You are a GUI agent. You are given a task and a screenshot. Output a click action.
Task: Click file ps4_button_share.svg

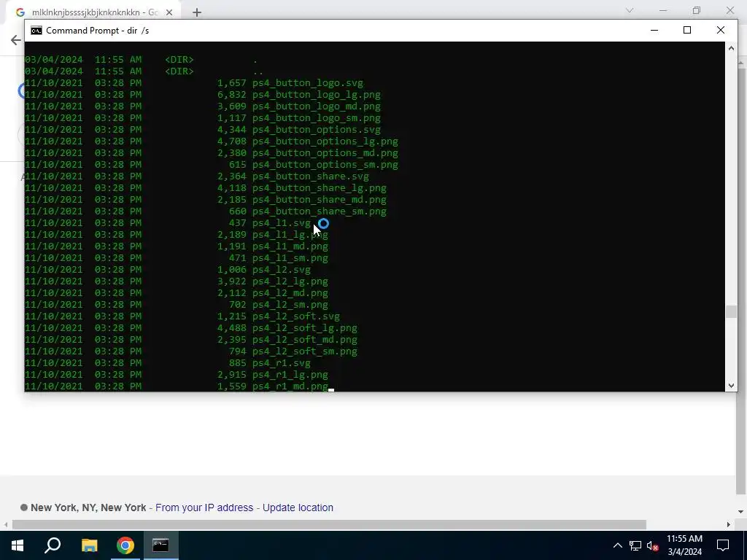pyautogui.click(x=311, y=176)
